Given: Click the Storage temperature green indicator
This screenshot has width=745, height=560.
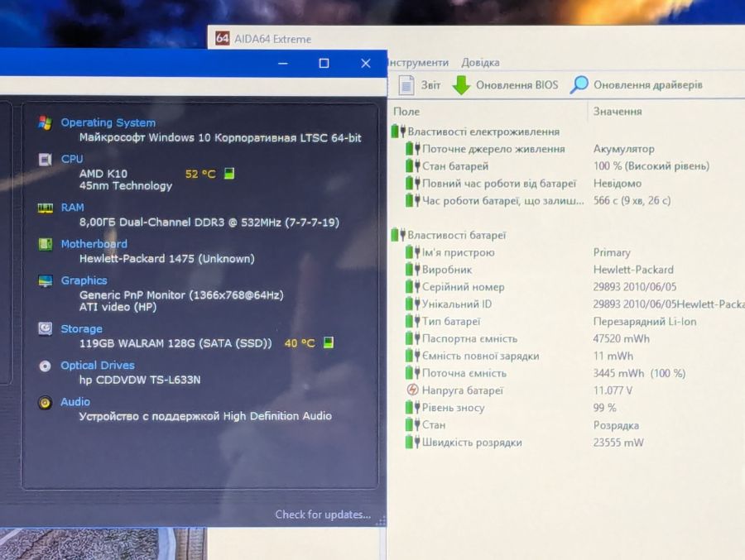Looking at the screenshot, I should (x=329, y=342).
